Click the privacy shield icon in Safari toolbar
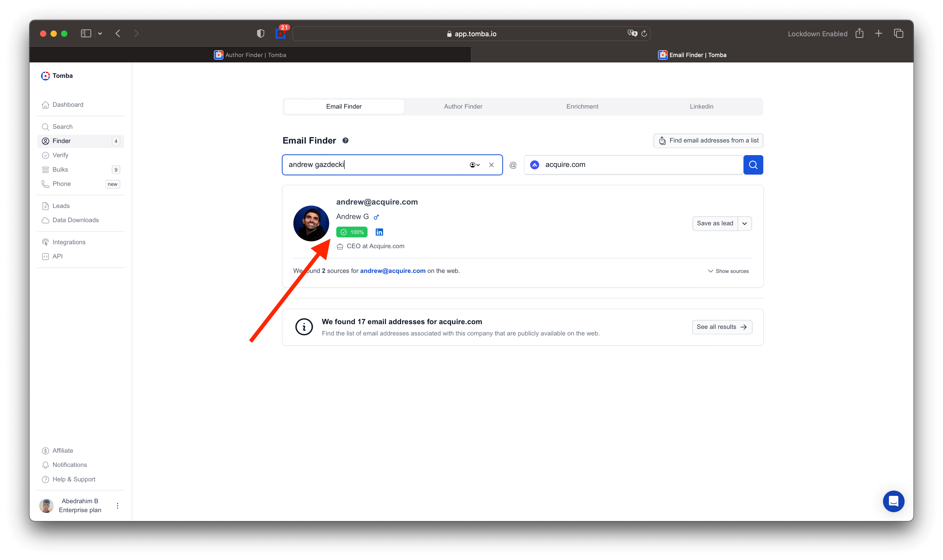Image resolution: width=943 pixels, height=560 pixels. (x=260, y=34)
